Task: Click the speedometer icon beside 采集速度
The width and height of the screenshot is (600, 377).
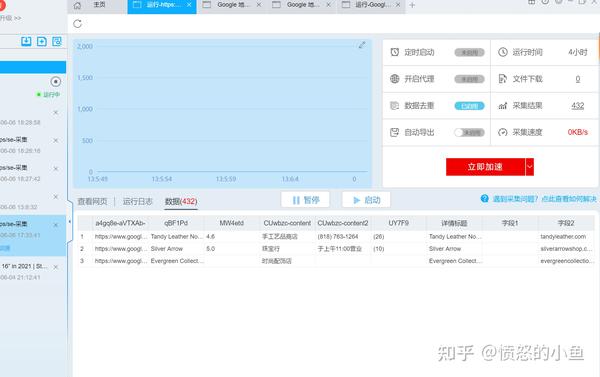Action: [x=503, y=132]
